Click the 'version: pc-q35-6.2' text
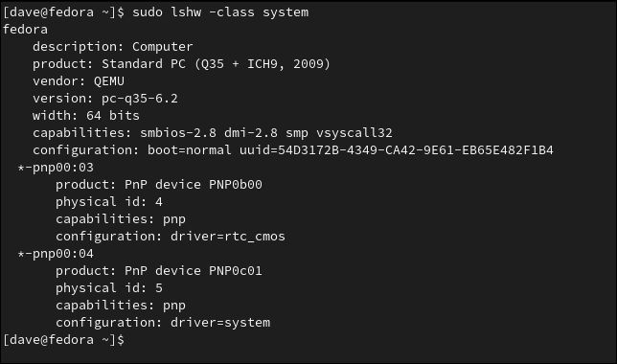 [105, 99]
